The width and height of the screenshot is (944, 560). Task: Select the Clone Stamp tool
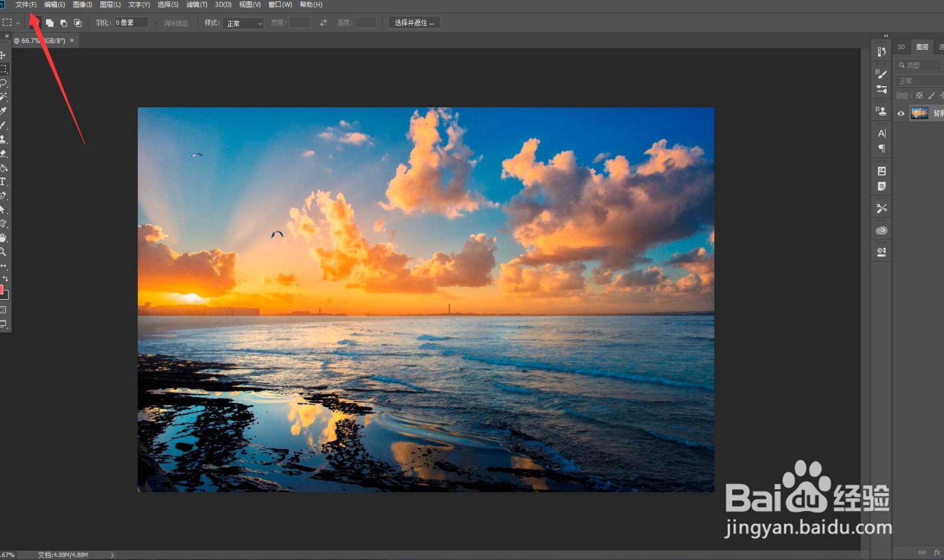[4, 139]
